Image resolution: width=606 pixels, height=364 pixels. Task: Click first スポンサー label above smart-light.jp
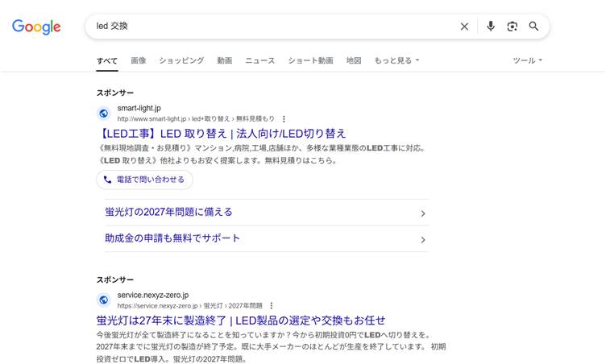point(114,93)
